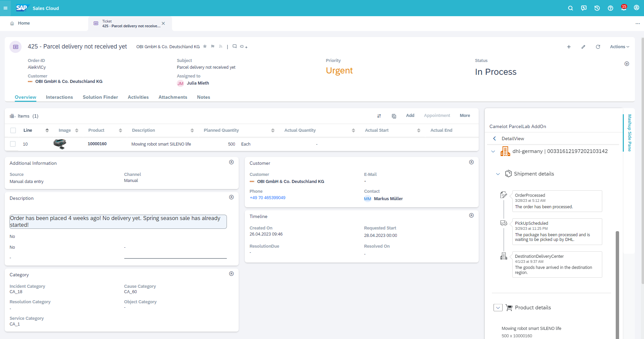Refresh the ticket with refresh icon
The width and height of the screenshot is (644, 339).
(x=598, y=47)
